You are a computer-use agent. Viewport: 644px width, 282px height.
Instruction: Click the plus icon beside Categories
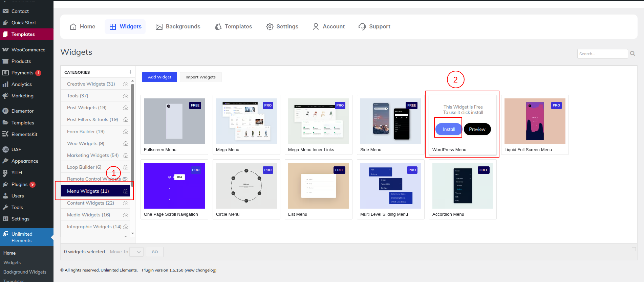pyautogui.click(x=130, y=72)
